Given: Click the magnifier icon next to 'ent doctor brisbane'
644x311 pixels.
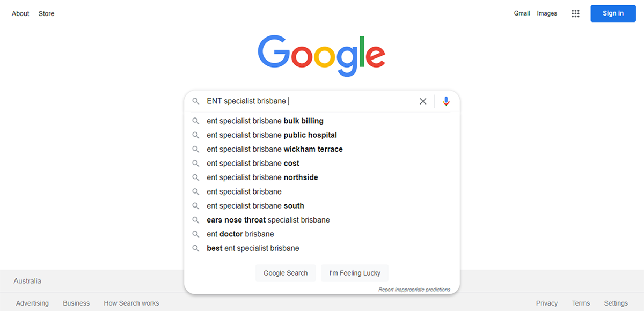Looking at the screenshot, I should (196, 234).
